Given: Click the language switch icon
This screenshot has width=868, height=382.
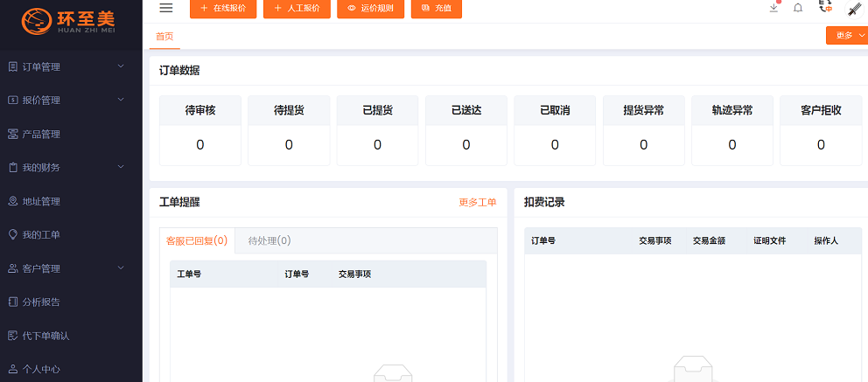Looking at the screenshot, I should point(825,7).
